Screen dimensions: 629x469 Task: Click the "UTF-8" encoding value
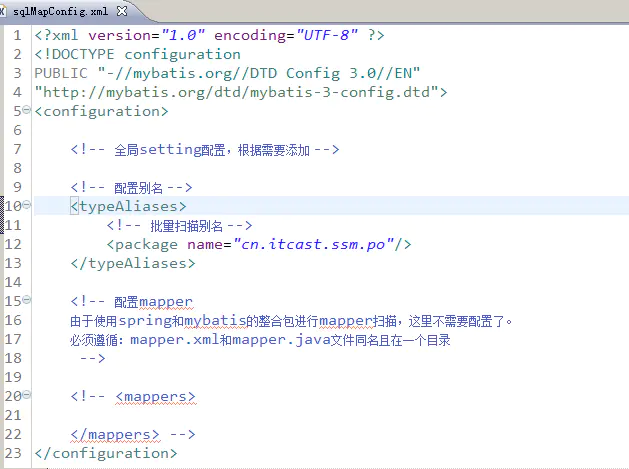(x=327, y=35)
